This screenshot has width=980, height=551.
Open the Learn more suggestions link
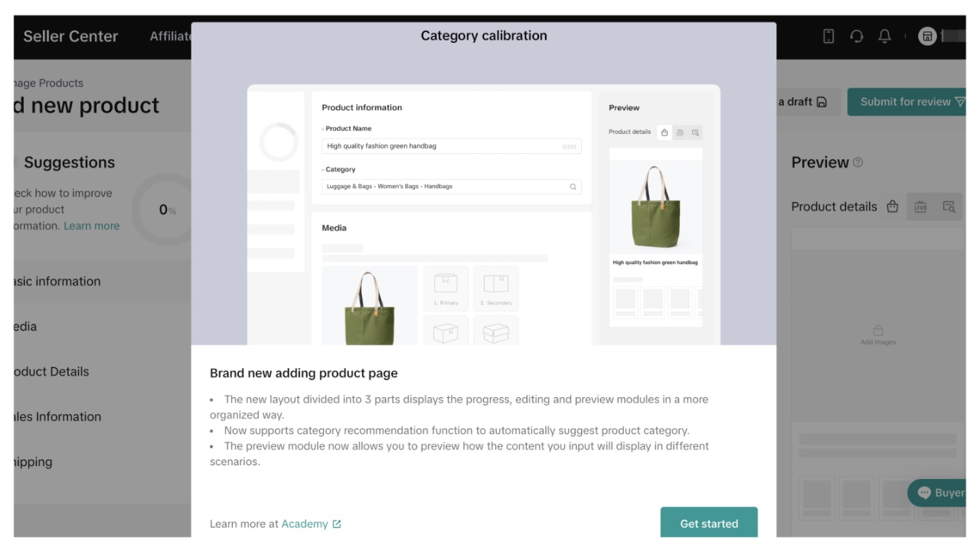pos(91,226)
